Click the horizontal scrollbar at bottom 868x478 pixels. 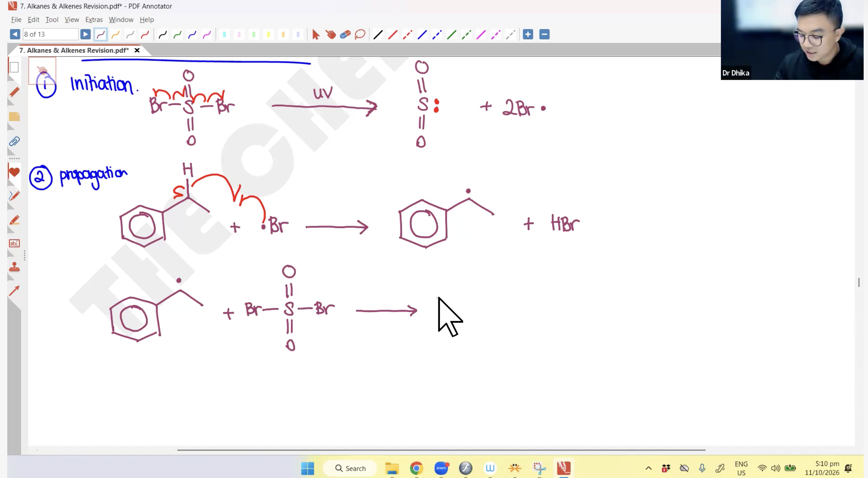[x=441, y=450]
